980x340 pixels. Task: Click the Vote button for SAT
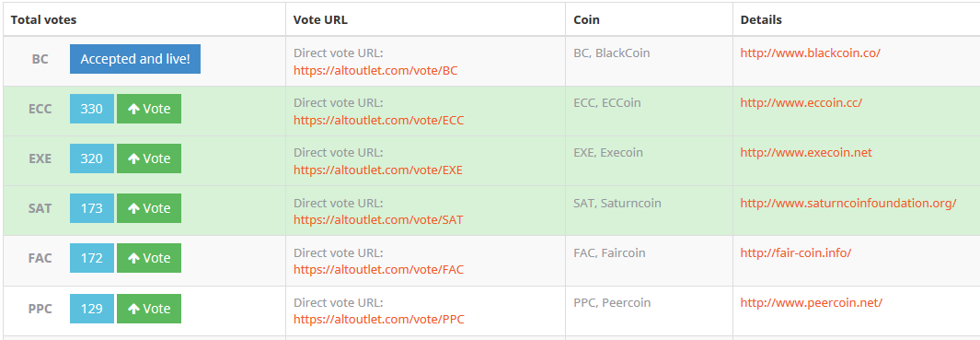(x=149, y=208)
